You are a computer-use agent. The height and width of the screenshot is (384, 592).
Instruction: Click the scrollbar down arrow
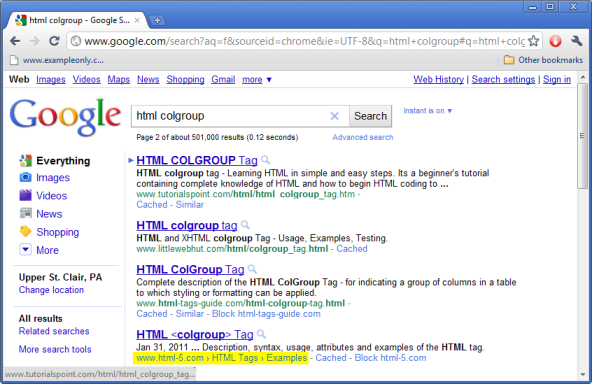pos(583,374)
